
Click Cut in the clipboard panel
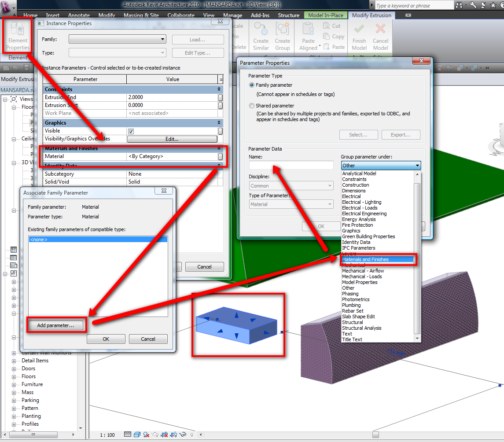(x=331, y=26)
